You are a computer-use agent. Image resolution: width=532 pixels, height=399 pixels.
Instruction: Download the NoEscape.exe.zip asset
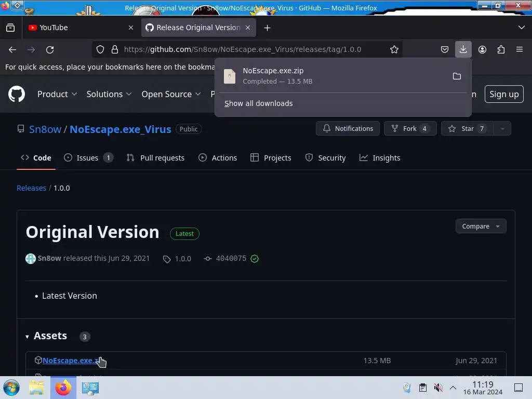pos(71,361)
